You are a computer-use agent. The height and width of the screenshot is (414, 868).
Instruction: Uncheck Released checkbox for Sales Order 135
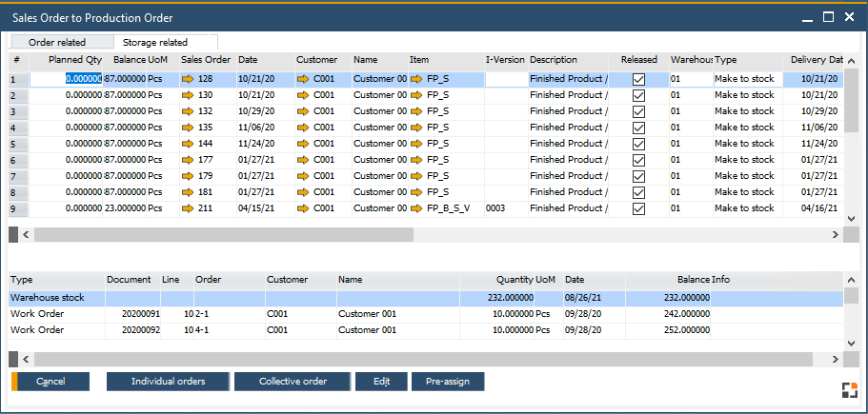pyautogui.click(x=638, y=128)
